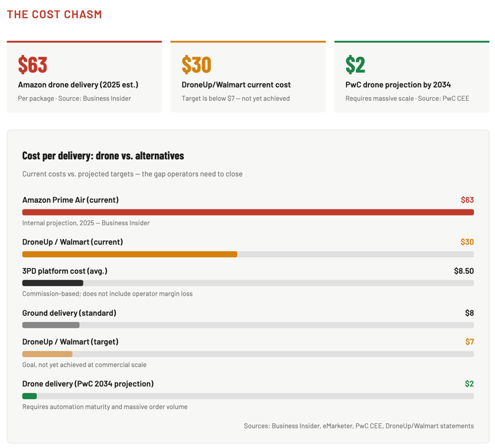Click the tan DroneUp / Walmart (target) bar
495x448 pixels.
click(x=47, y=354)
